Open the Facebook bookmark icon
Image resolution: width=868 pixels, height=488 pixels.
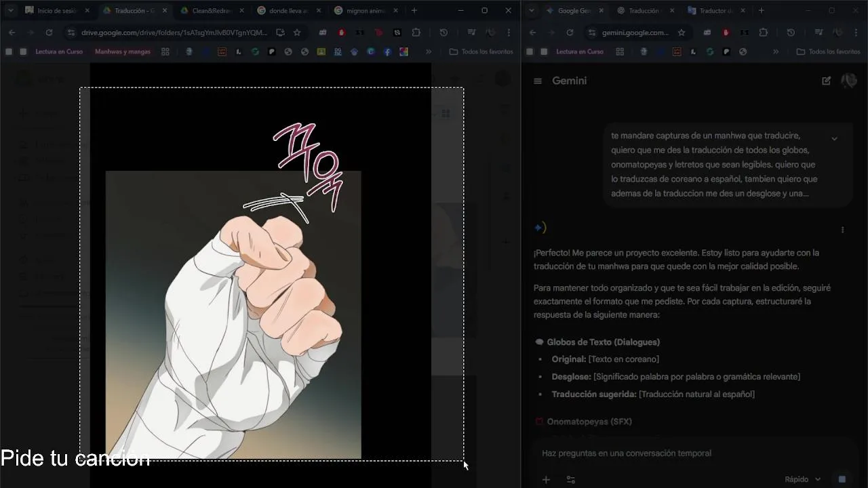(x=387, y=52)
